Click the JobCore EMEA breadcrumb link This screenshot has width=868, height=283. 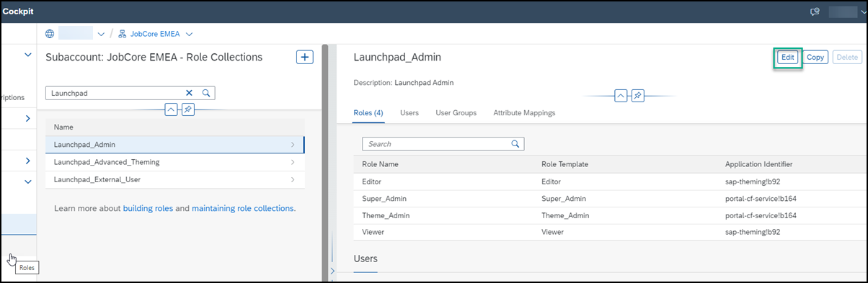pos(156,34)
